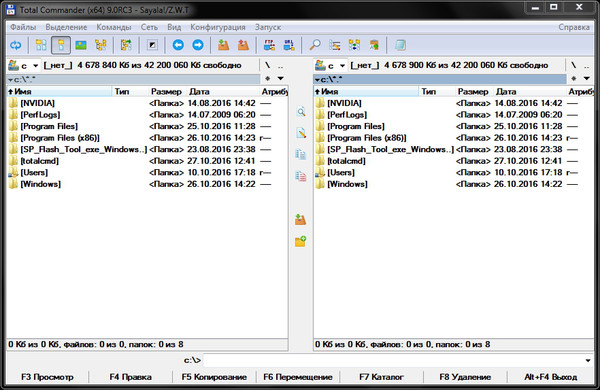Click the refresh arrows toolbar icon
Screen dimensions: 600x390
click(x=15, y=45)
